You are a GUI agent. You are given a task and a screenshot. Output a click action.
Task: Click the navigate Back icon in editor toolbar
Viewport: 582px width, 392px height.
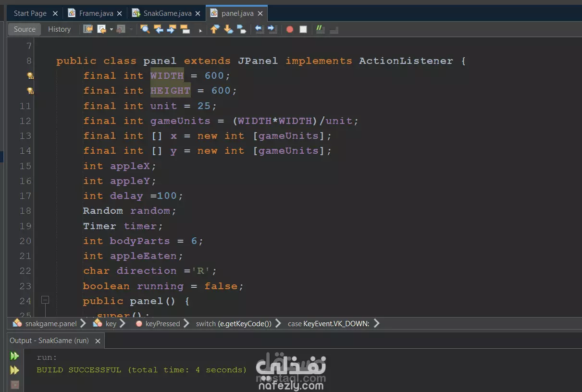[x=101, y=29]
